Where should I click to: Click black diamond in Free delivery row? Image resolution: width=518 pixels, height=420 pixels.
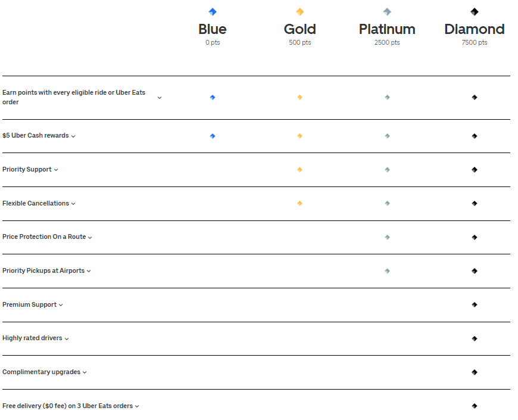click(475, 406)
